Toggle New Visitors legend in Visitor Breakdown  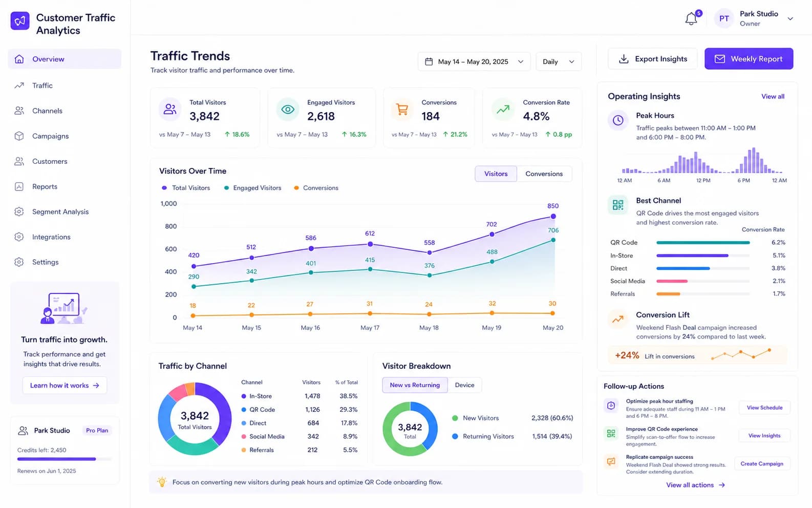pos(475,418)
